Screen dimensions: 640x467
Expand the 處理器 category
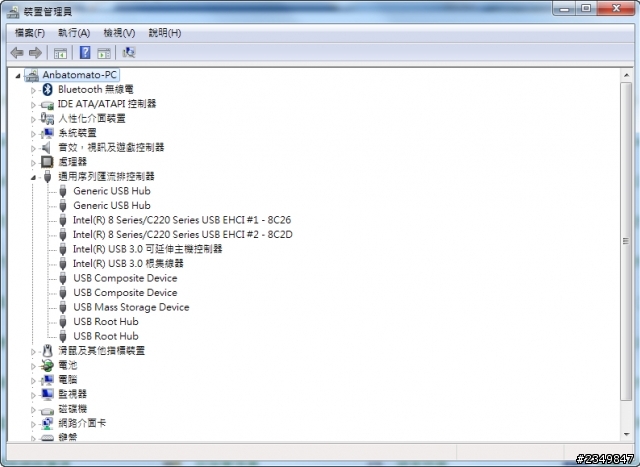[x=33, y=163]
